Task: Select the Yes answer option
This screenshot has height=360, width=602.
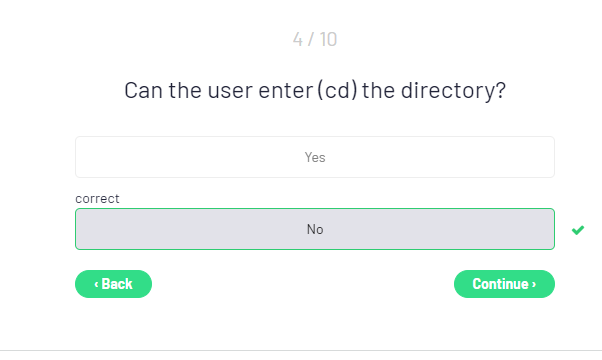Action: 315,157
